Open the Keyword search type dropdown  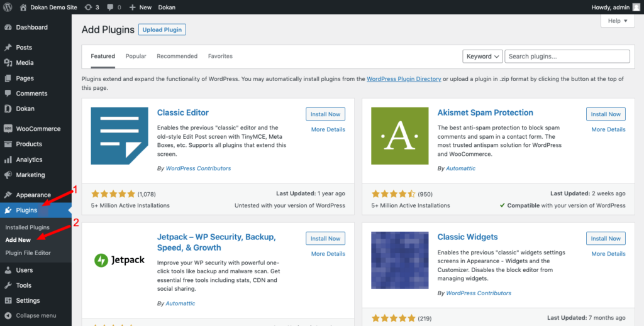tap(482, 56)
